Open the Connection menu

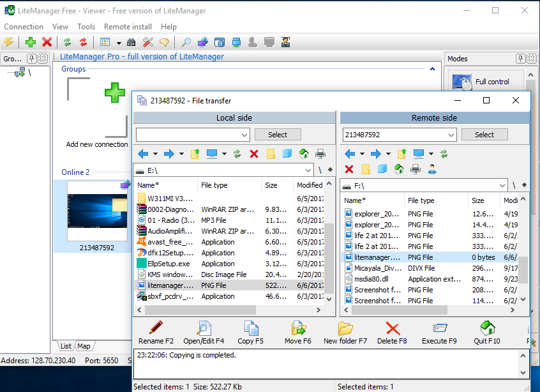coord(24,27)
